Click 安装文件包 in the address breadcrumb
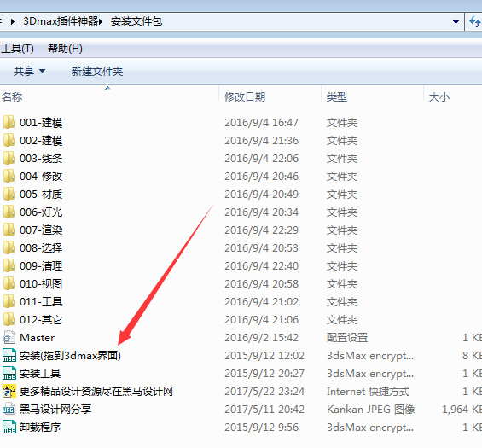Screen dimensions: 482x448 [136, 21]
